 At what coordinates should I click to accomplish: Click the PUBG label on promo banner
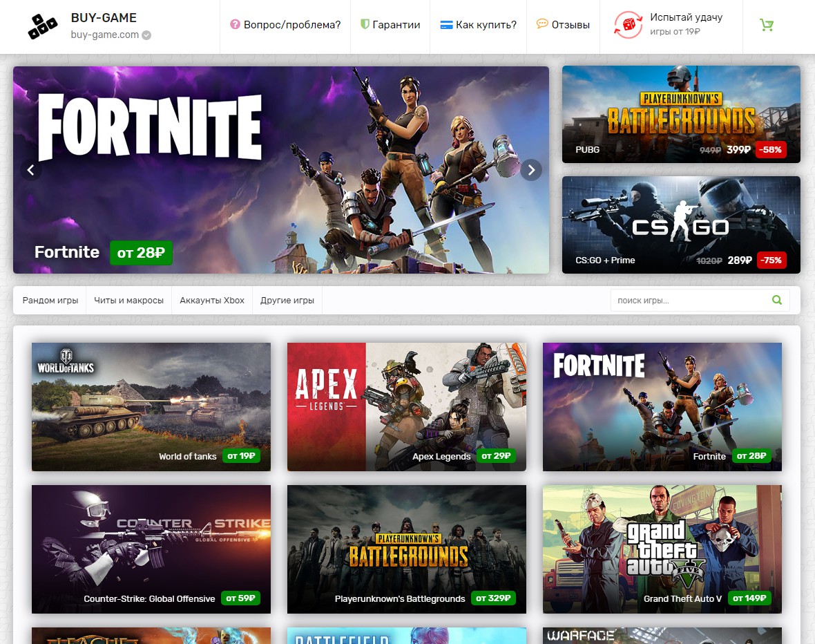pos(587,150)
